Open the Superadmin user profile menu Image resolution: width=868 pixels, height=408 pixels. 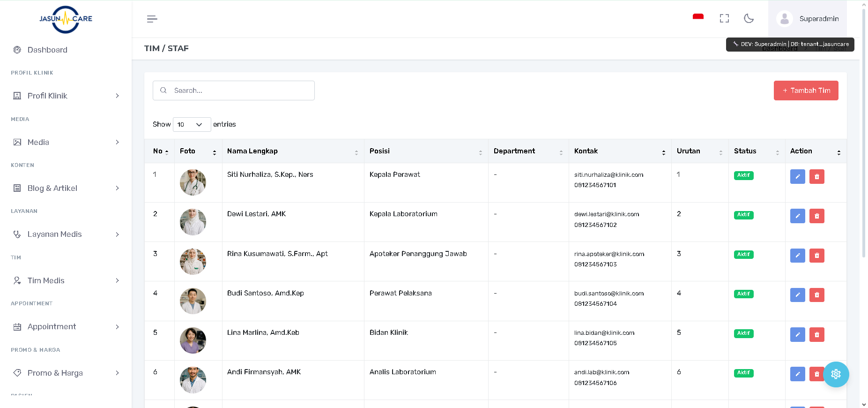point(808,19)
